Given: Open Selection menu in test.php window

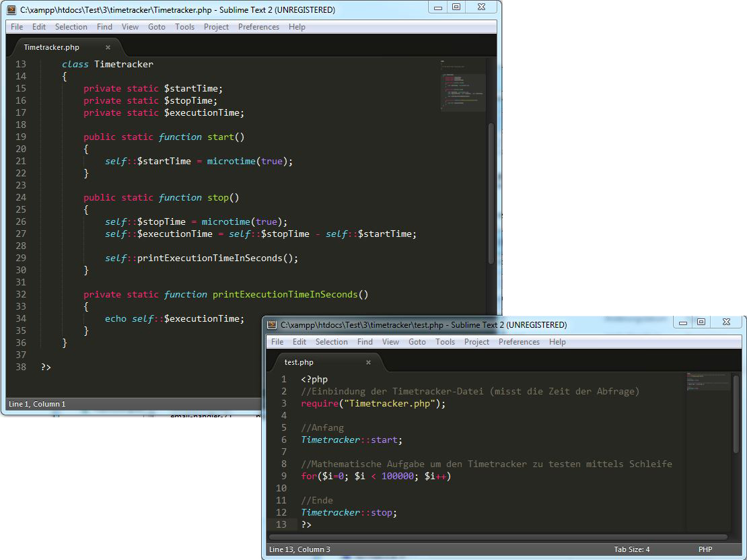Looking at the screenshot, I should [331, 342].
